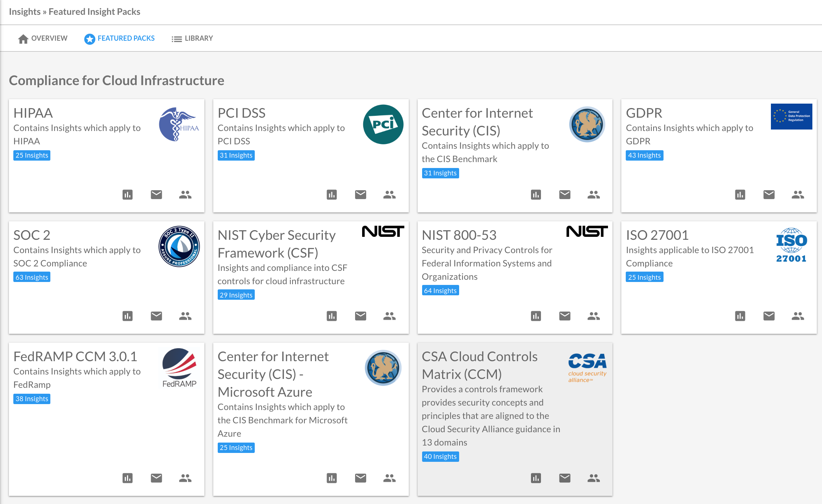Select the envelope icon on NIST 800-53 card
Viewport: 822px width, 504px height.
pos(565,316)
